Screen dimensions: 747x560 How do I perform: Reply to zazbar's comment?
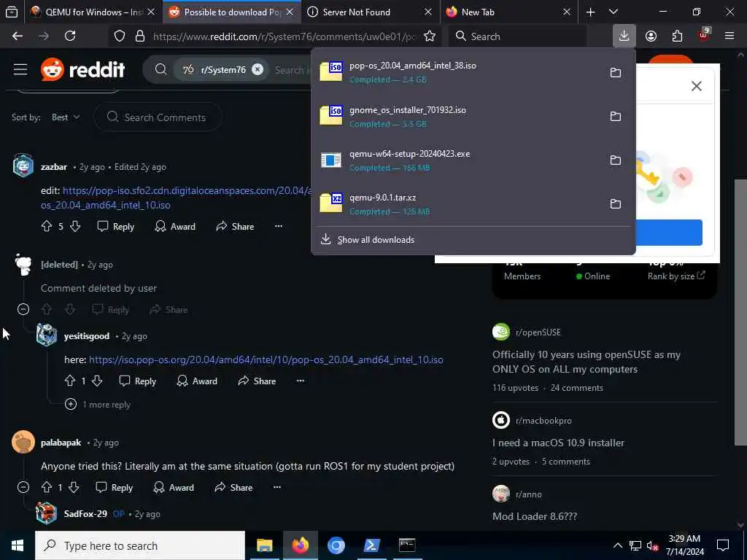tap(115, 226)
